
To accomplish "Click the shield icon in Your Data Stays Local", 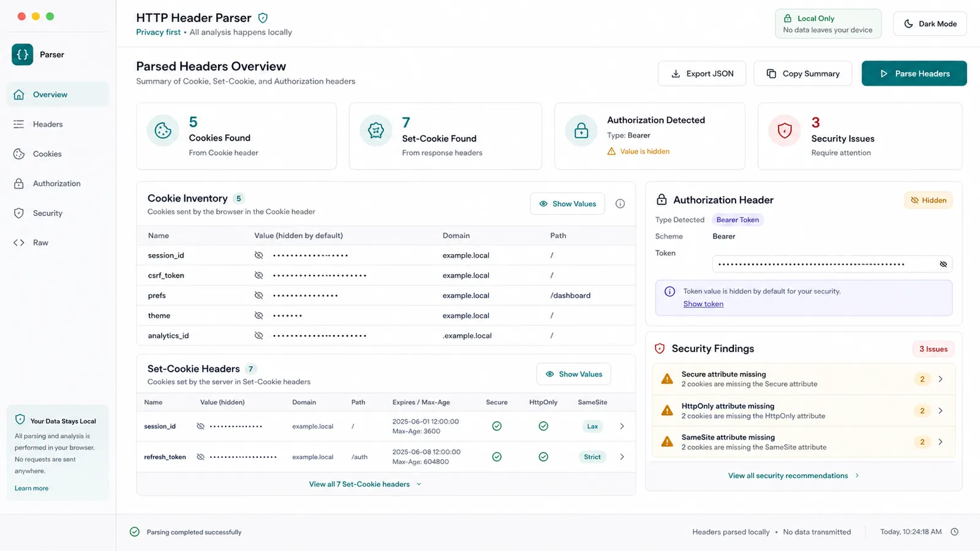I will point(20,419).
